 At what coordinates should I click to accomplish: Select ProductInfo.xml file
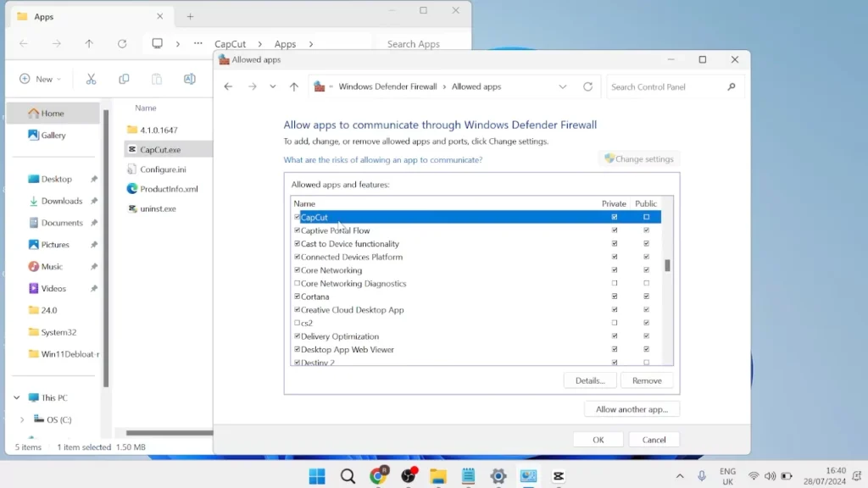point(169,189)
